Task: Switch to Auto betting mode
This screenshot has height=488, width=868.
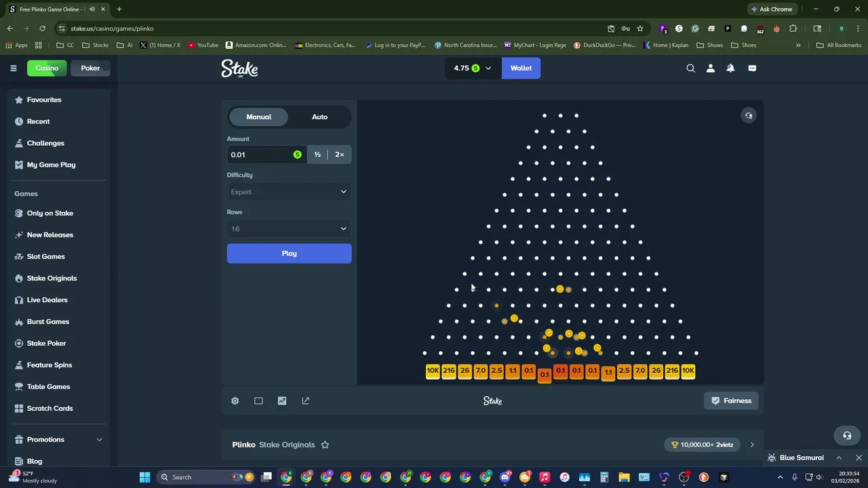Action: click(319, 117)
